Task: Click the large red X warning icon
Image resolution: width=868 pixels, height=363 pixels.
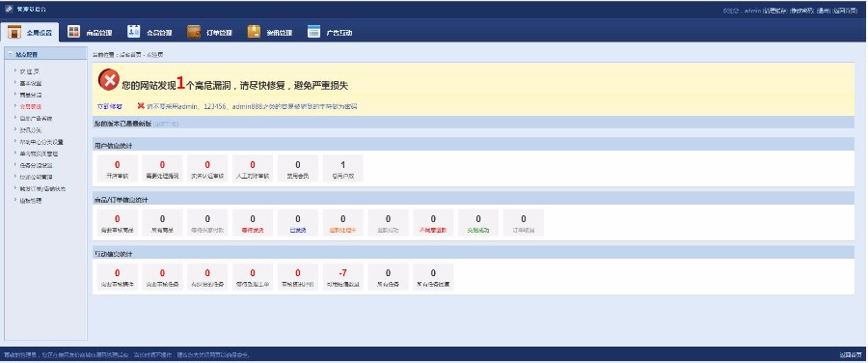Action: pos(108,80)
